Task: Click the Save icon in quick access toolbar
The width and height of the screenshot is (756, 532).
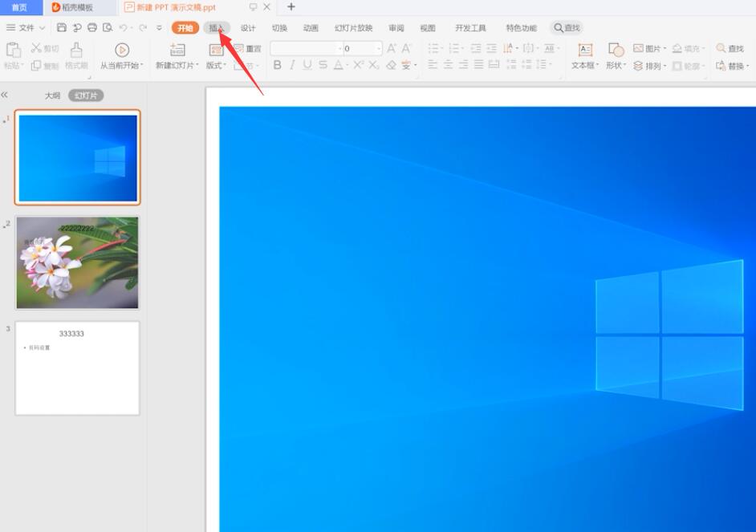Action: 62,27
